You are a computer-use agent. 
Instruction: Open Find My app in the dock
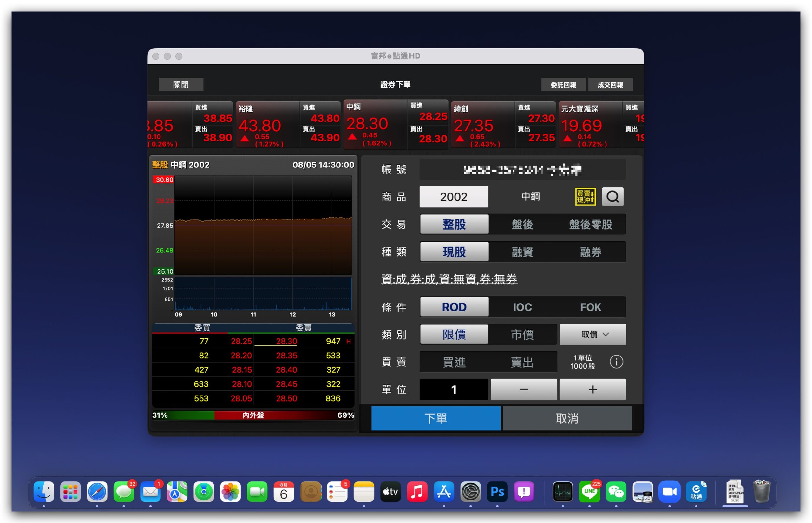(x=204, y=491)
